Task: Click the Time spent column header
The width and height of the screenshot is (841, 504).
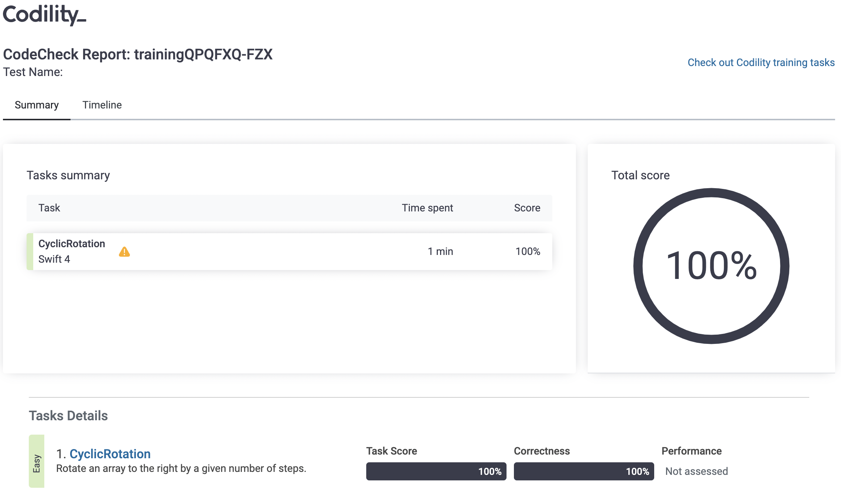Action: point(427,208)
